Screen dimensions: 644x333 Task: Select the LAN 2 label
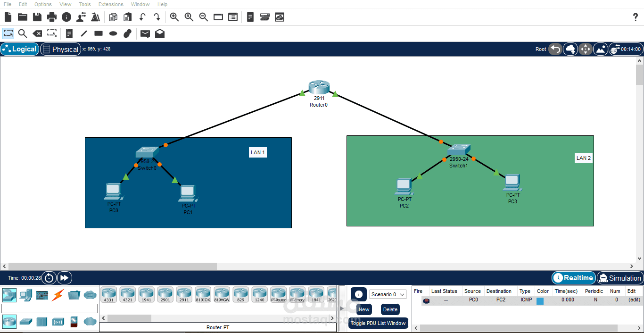(584, 158)
